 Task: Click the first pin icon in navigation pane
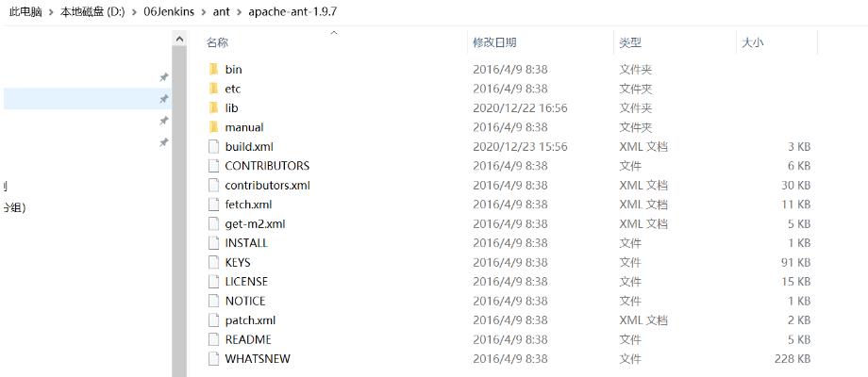click(164, 77)
